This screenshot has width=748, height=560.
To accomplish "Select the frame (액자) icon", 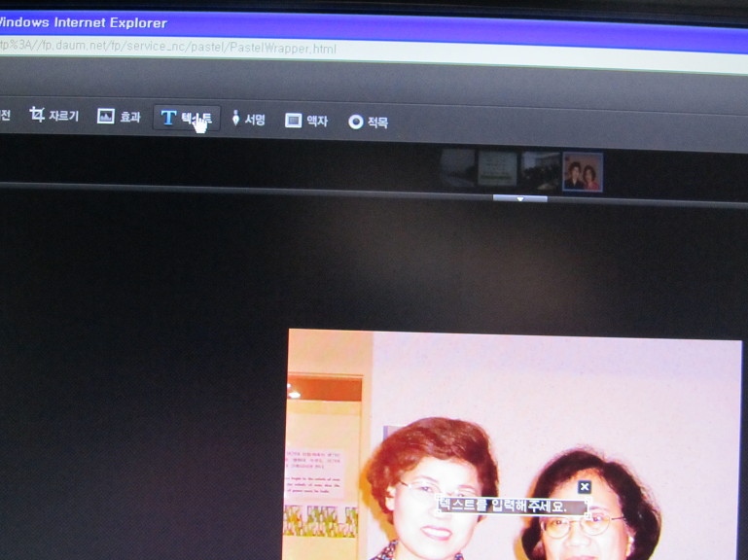I will click(294, 121).
